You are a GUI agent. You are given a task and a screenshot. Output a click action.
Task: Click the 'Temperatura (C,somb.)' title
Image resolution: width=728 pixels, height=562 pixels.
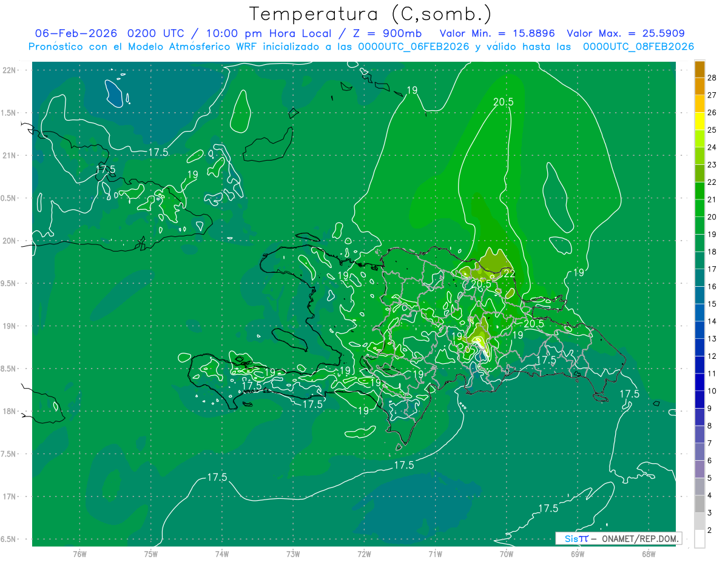point(370,13)
